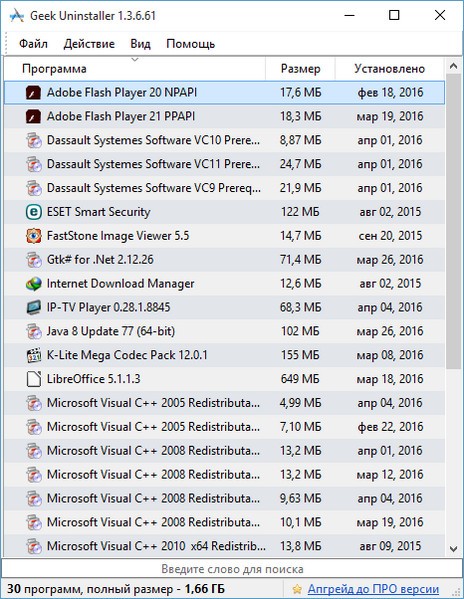The height and width of the screenshot is (599, 464).
Task: Click the star icon beside the PRO upgrade link
Action: [x=297, y=589]
